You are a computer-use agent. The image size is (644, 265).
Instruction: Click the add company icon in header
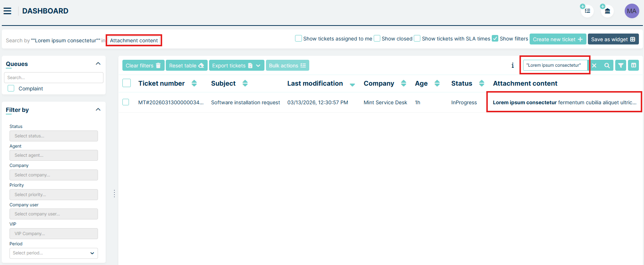pos(607,11)
